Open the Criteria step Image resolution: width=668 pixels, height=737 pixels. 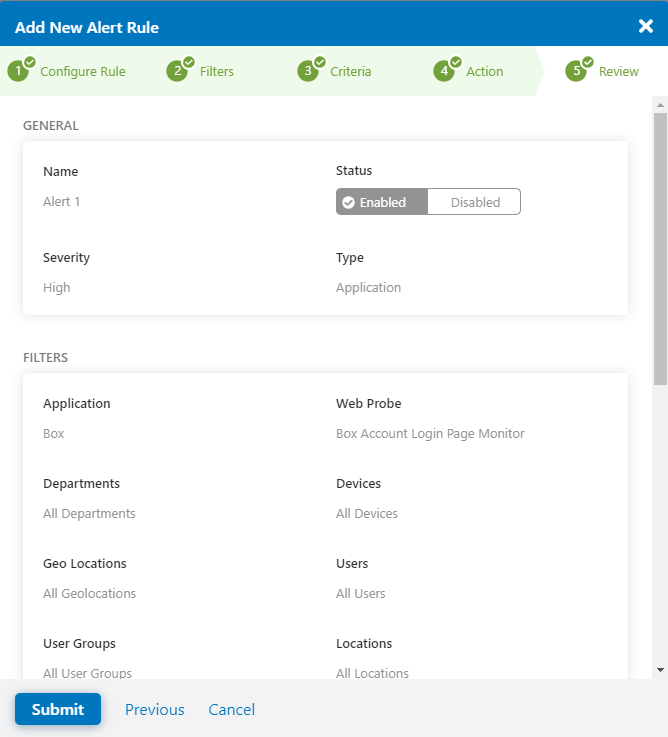[350, 72]
